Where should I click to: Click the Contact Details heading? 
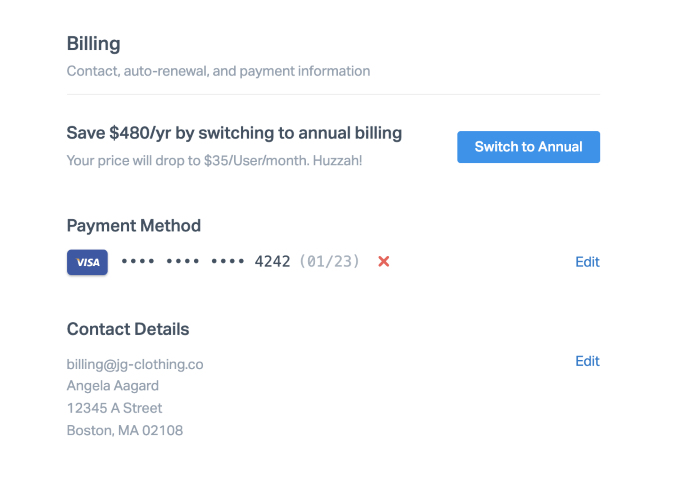click(x=128, y=329)
